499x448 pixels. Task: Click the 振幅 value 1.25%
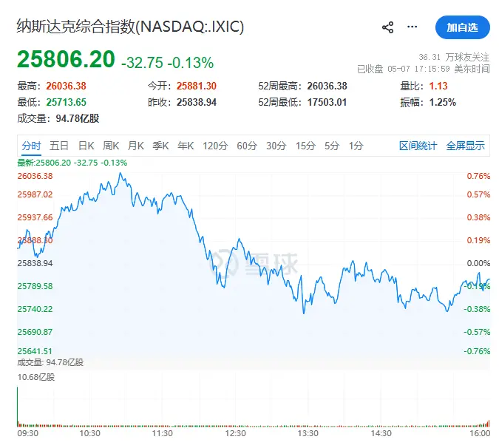coord(443,102)
